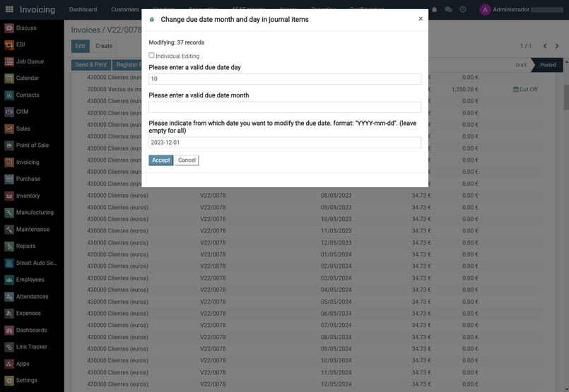Open CRM sidebar icon
This screenshot has height=392, width=569.
tap(9, 112)
